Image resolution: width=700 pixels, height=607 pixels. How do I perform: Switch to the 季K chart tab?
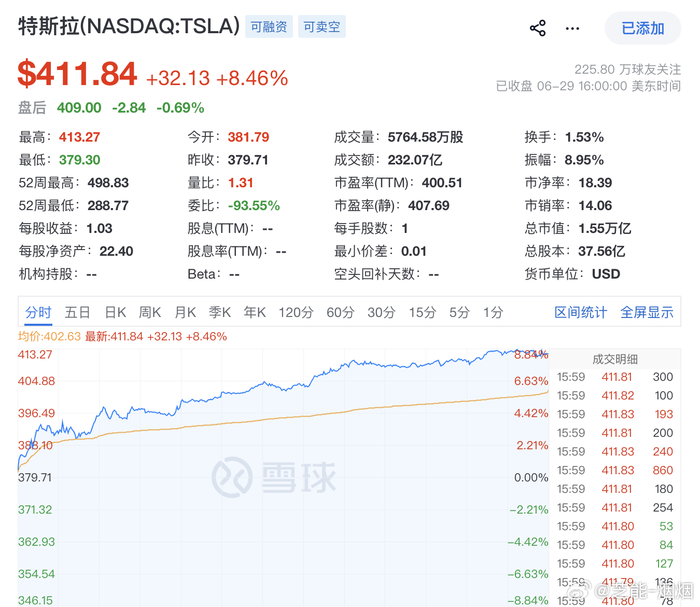pyautogui.click(x=220, y=312)
